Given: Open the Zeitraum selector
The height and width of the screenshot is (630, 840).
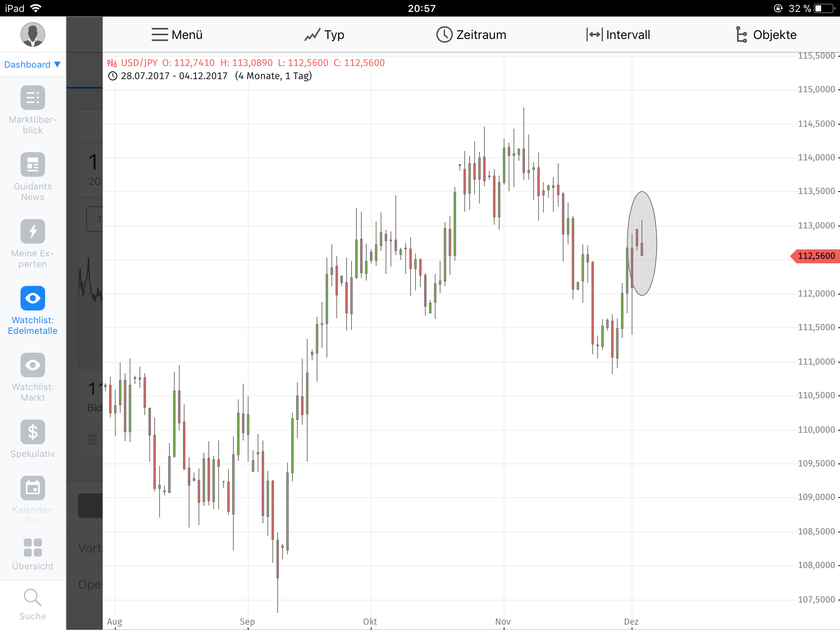Looking at the screenshot, I should 471,35.
